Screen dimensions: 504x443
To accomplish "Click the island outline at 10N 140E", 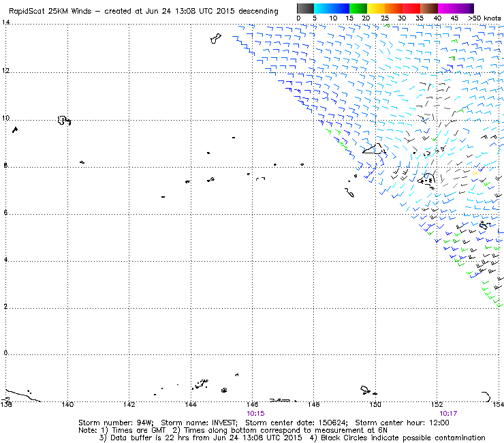I will 63,121.
